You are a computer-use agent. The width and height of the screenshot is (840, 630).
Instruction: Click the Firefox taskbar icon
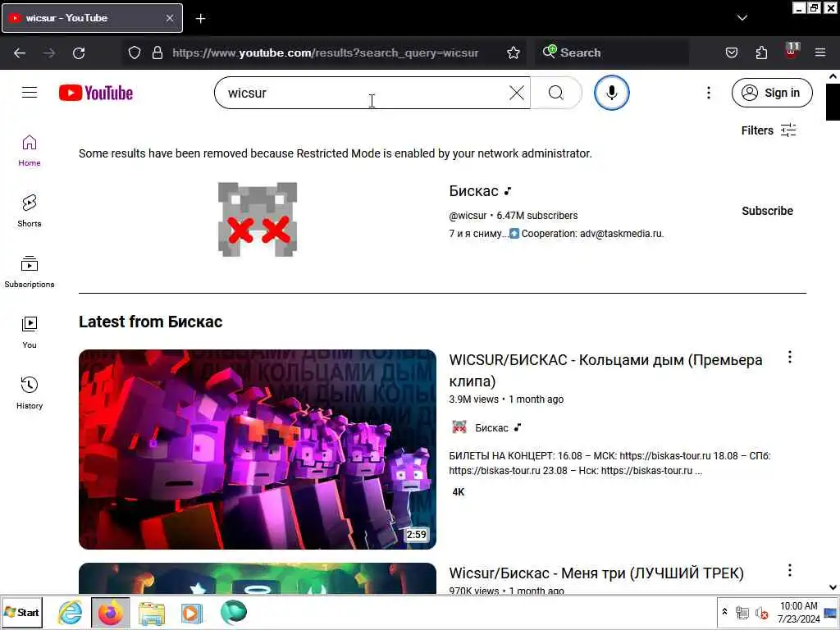click(111, 612)
